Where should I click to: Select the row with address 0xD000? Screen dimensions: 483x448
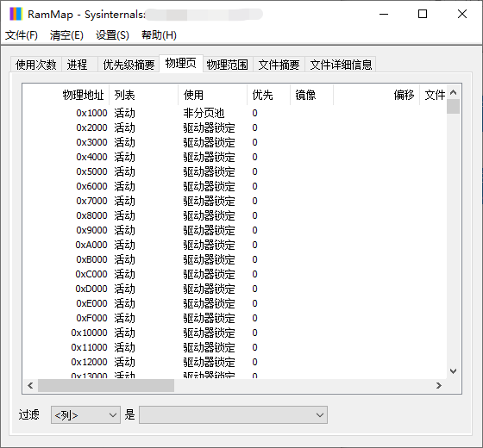pyautogui.click(x=234, y=289)
